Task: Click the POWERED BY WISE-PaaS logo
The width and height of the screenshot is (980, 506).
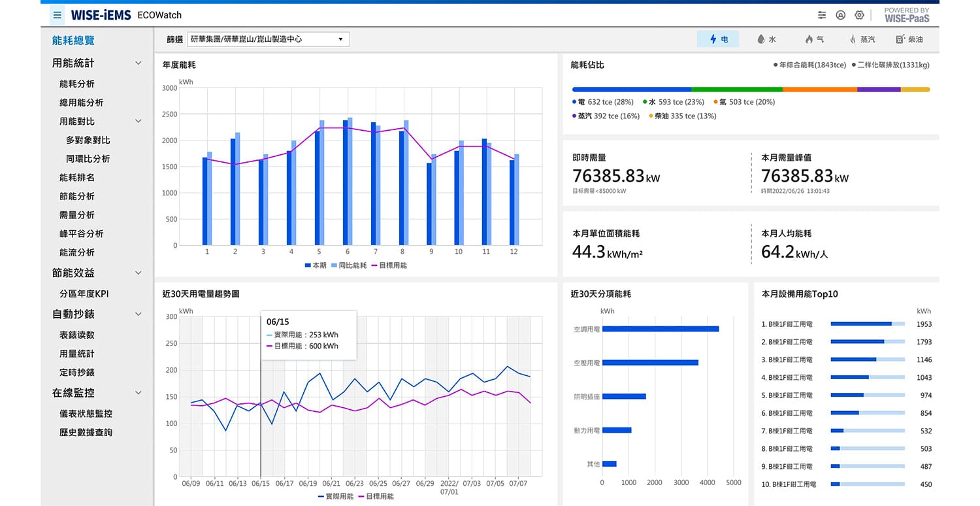Action: 907,15
